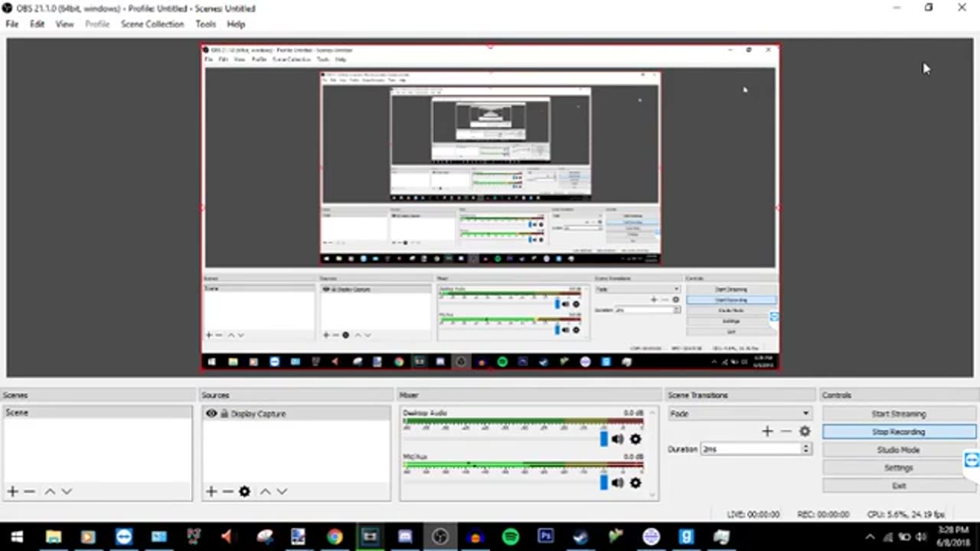Open transition properties gear icon
980x551 pixels.
point(805,432)
